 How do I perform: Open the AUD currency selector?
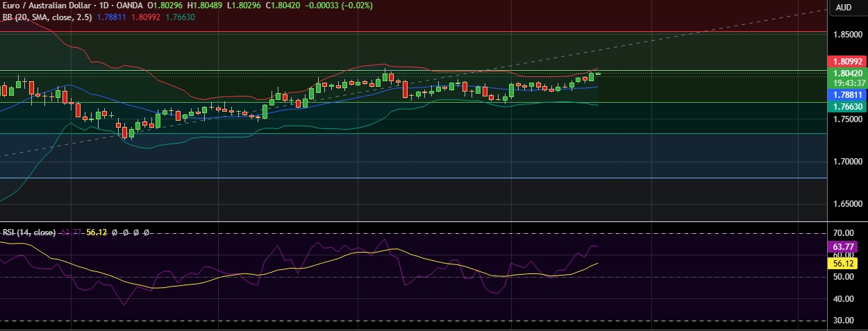(844, 8)
